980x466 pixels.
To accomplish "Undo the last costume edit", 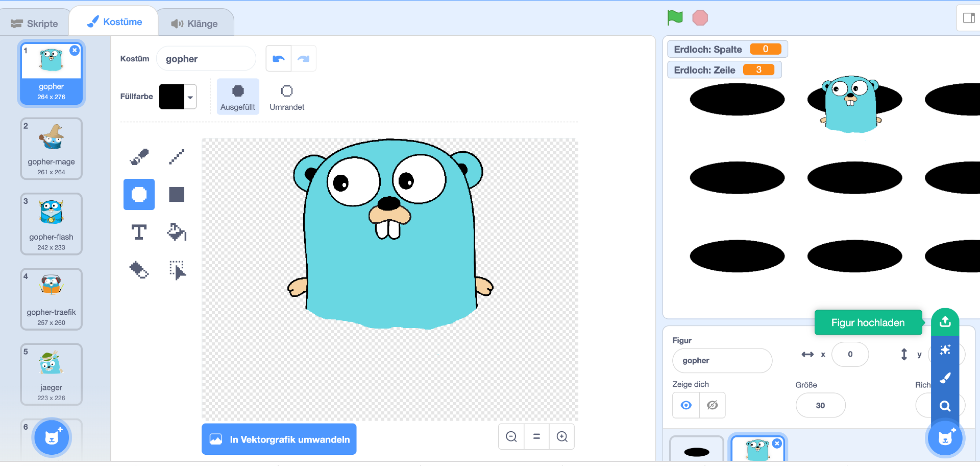I will pyautogui.click(x=279, y=59).
